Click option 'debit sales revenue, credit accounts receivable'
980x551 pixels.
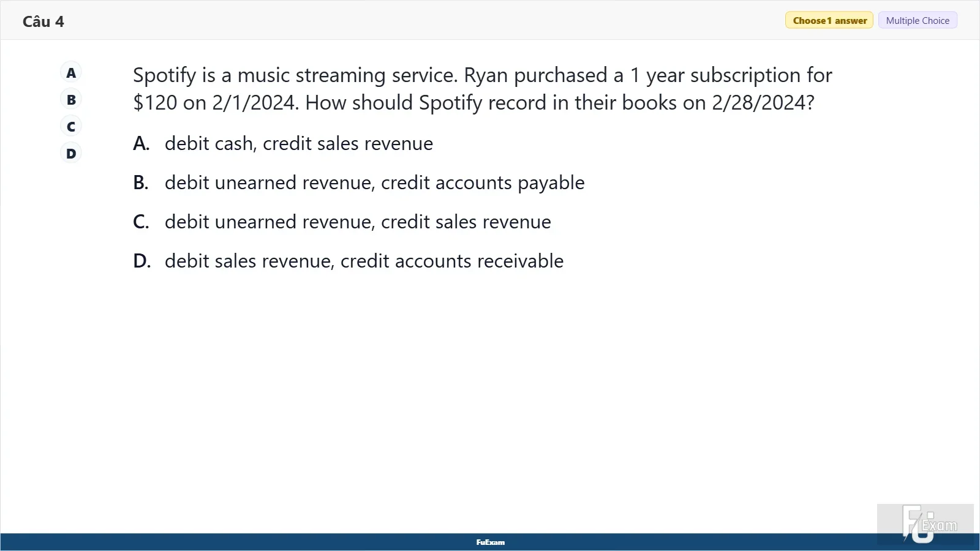coord(364,261)
